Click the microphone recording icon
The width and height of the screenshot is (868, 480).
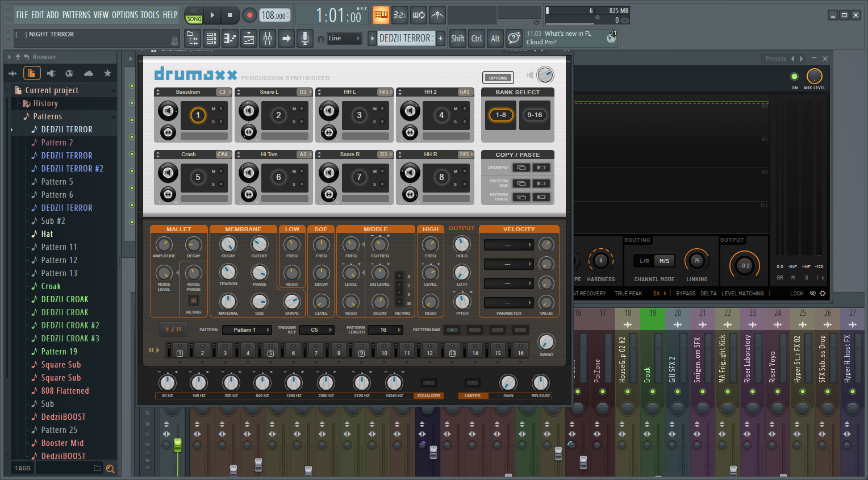coord(305,39)
